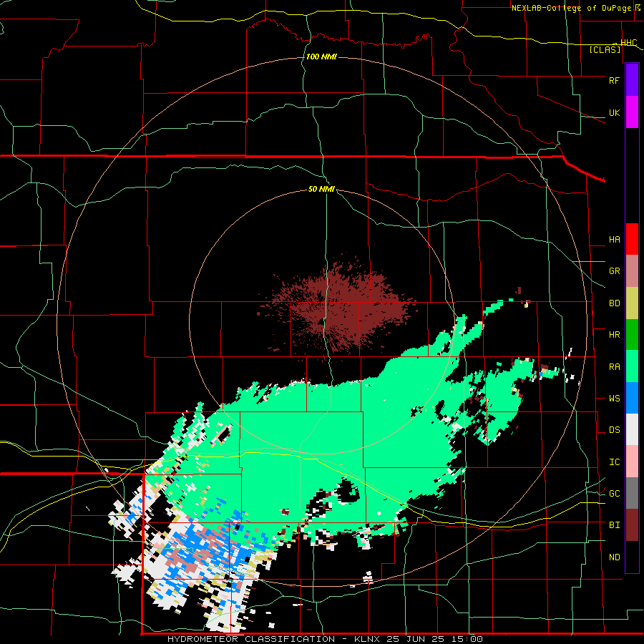This screenshot has width=644, height=644.
Task: Click the WS legend label
Action: pos(614,399)
